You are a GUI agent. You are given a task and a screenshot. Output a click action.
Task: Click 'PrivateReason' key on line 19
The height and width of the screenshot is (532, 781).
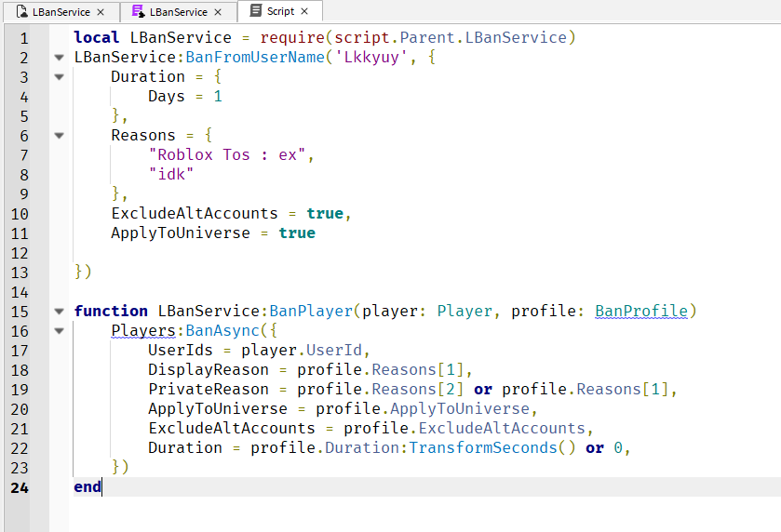coord(209,389)
